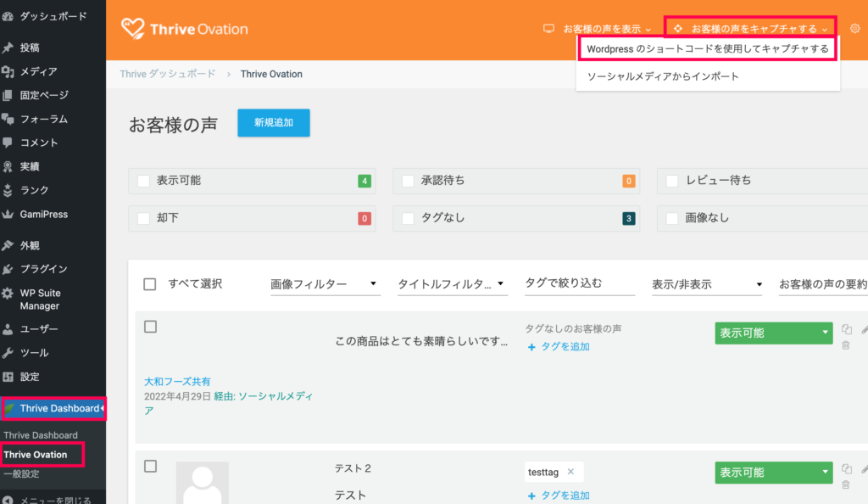Viewport: 868px width, 504px height.
Task: Open 外観 via its paintbrush icon
Action: [x=8, y=245]
